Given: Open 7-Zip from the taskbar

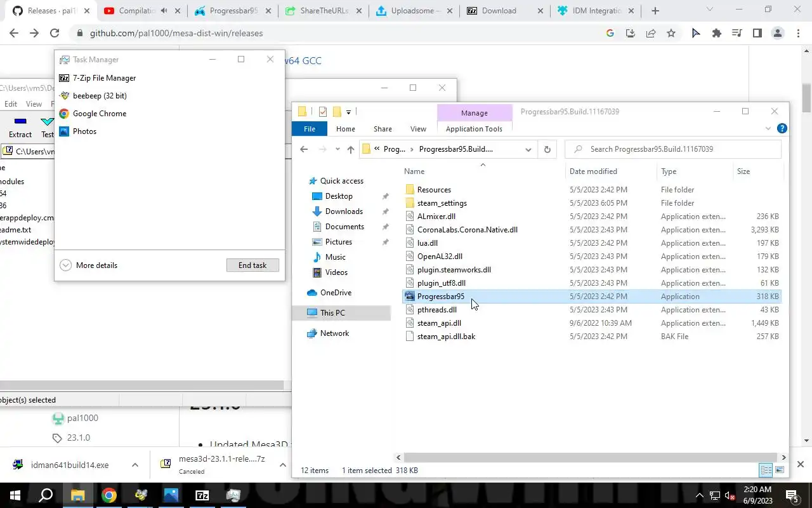Looking at the screenshot, I should click(202, 495).
